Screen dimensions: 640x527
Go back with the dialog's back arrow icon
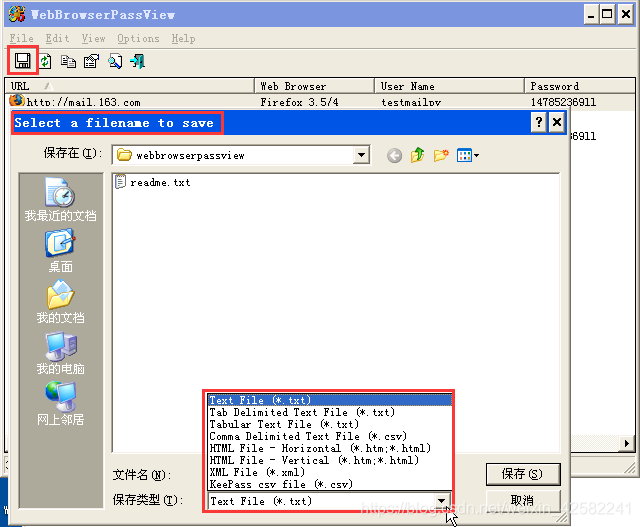pos(394,156)
